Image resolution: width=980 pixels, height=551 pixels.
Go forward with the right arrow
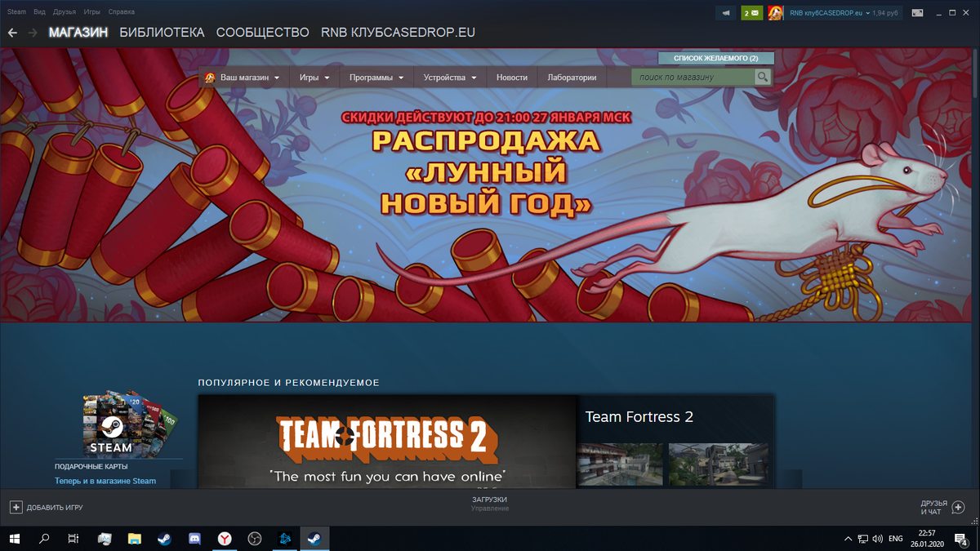[33, 33]
